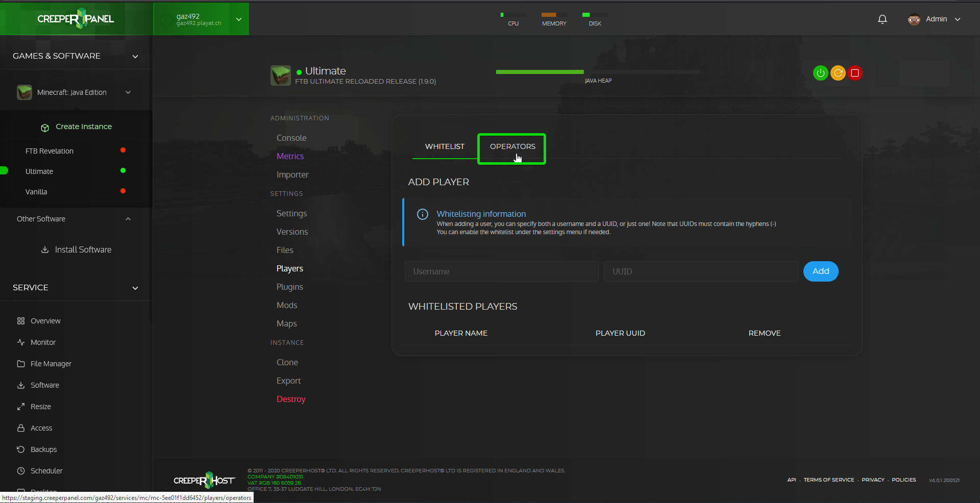Focus the UUID input field
The image size is (980, 503).
pos(701,271)
